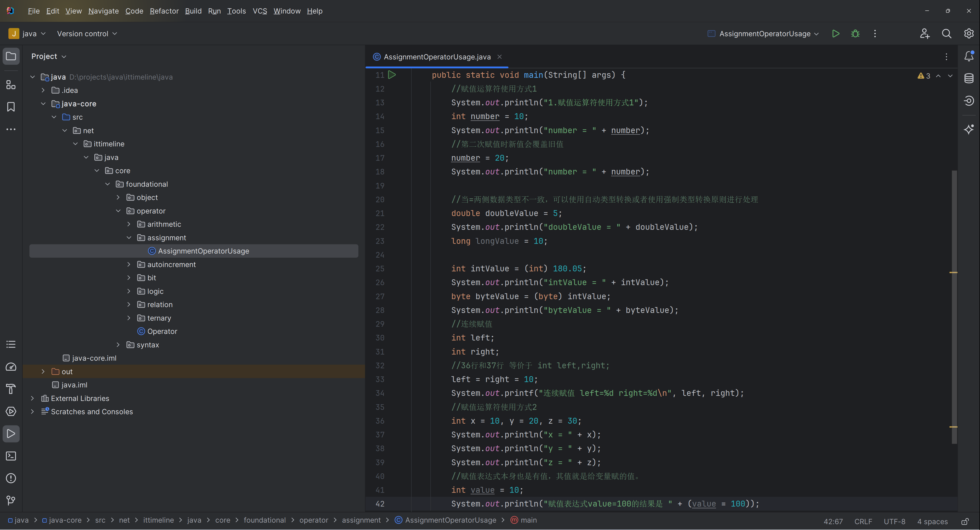Open the Git tool window icon
The image size is (980, 530).
pos(11,500)
